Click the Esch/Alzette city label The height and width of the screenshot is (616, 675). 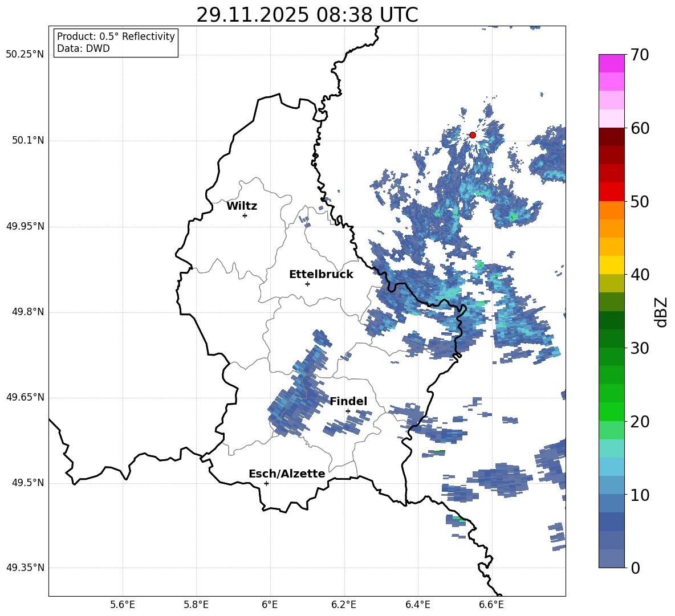pos(287,474)
